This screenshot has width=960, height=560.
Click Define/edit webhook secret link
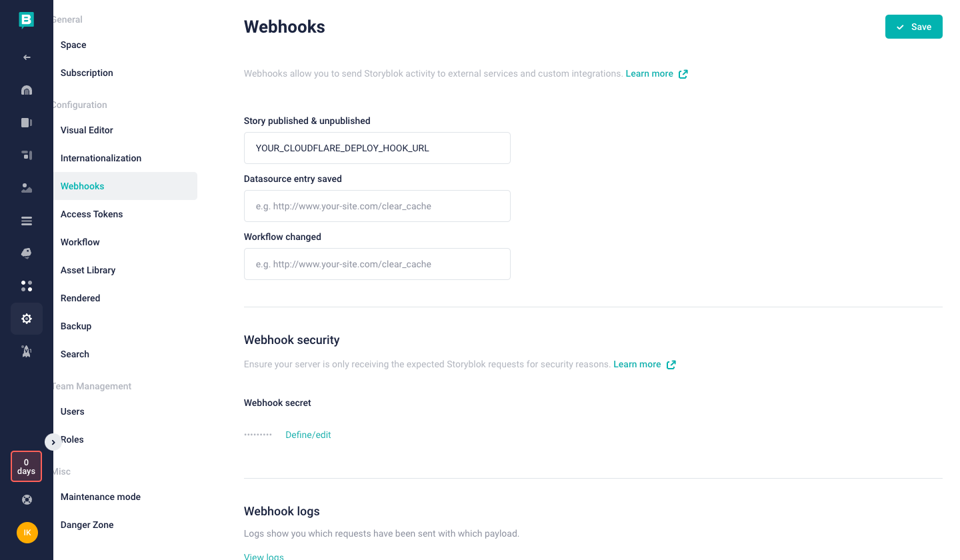pyautogui.click(x=308, y=435)
